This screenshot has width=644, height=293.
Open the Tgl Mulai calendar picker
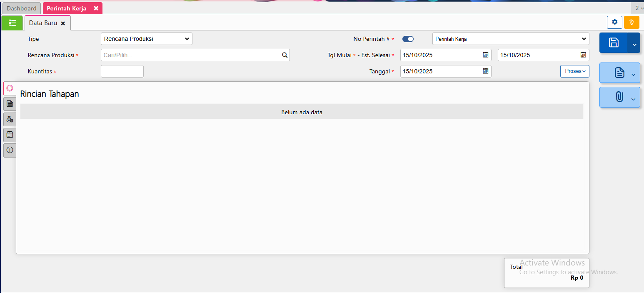pyautogui.click(x=485, y=55)
